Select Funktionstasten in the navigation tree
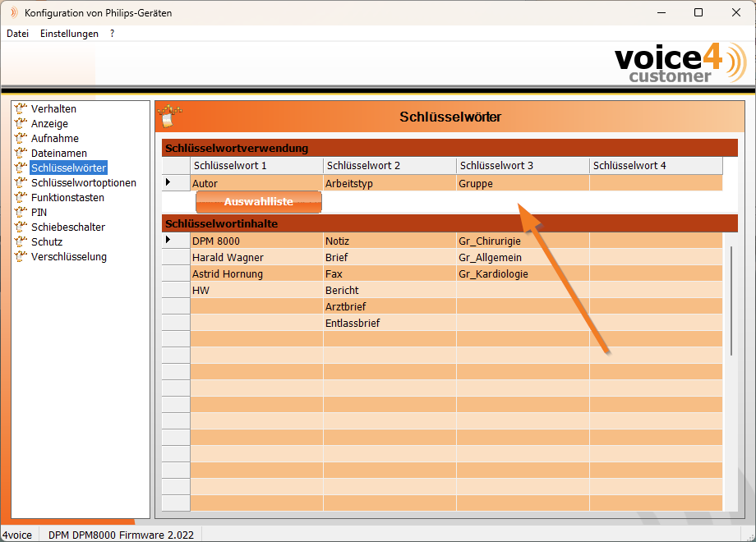This screenshot has width=756, height=542. 67,198
